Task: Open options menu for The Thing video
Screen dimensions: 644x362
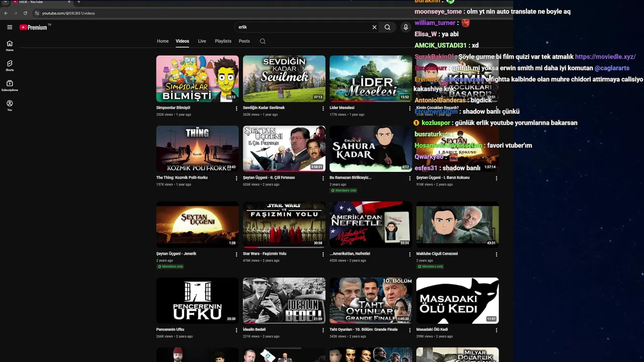Action: [236, 178]
